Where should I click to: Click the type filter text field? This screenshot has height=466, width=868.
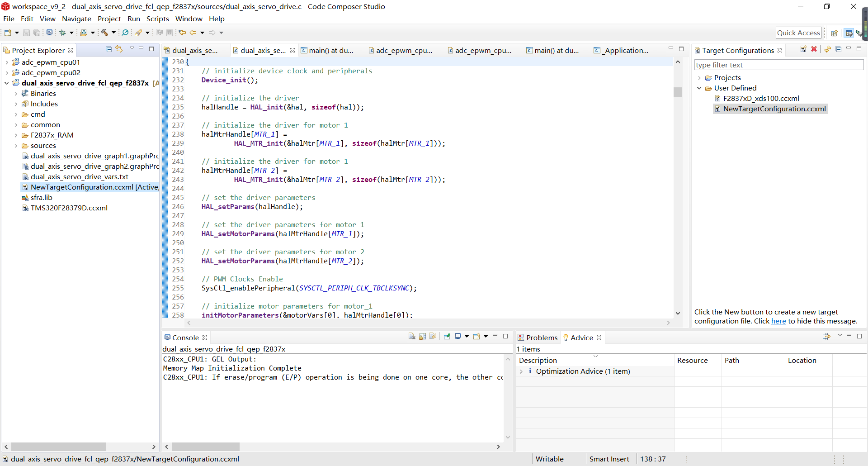tap(779, 65)
